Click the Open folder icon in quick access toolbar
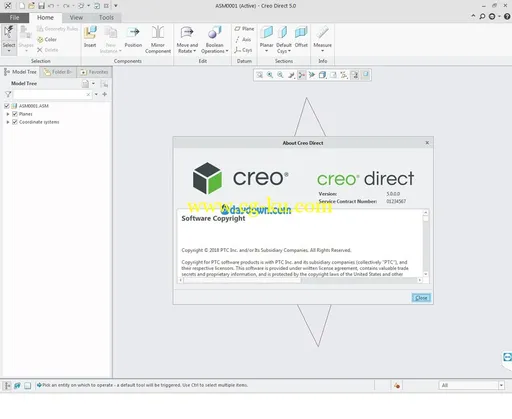 point(31,6)
